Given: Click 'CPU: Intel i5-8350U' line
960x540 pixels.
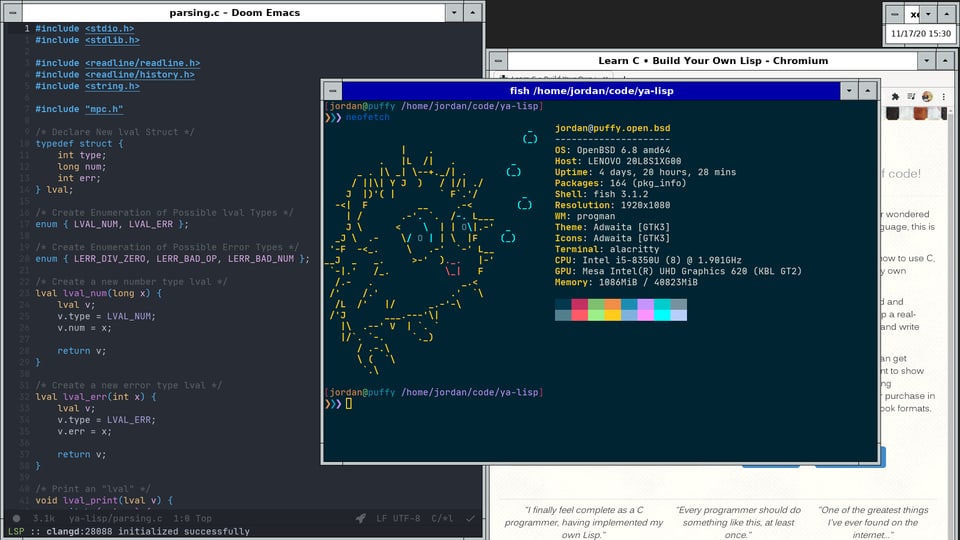Looking at the screenshot, I should tap(648, 260).
